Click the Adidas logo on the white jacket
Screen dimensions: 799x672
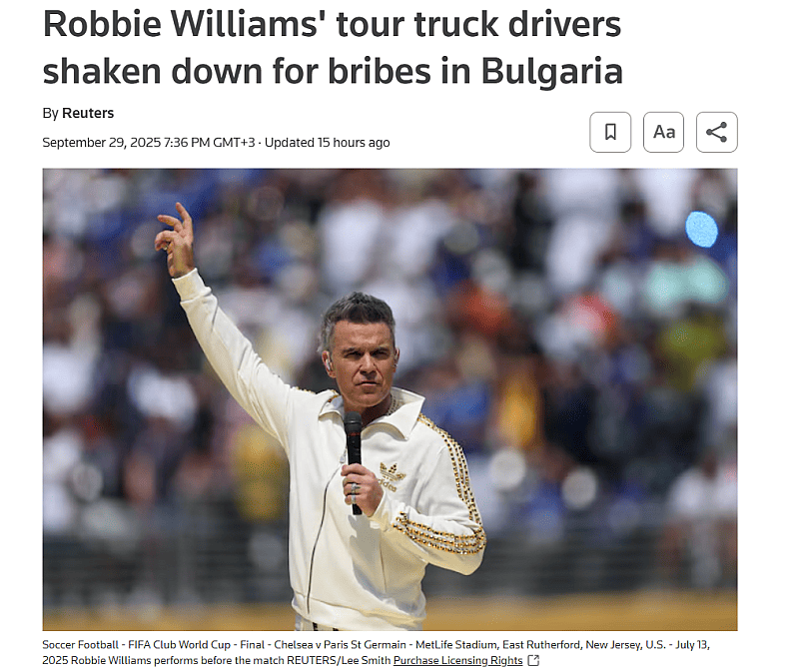[x=393, y=477]
